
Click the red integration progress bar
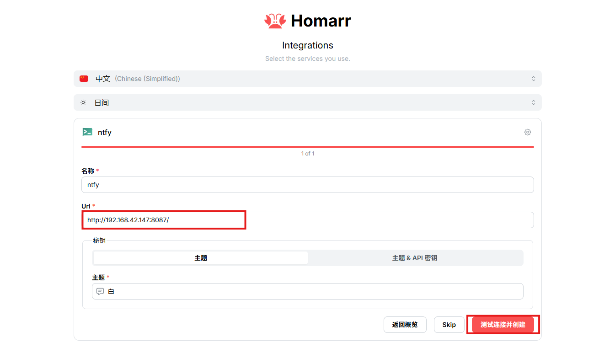point(308,147)
